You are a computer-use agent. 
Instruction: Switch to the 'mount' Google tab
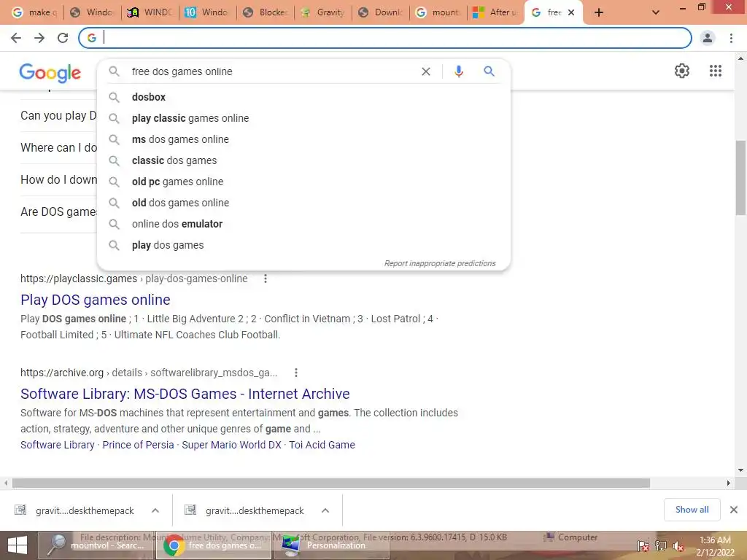point(438,12)
